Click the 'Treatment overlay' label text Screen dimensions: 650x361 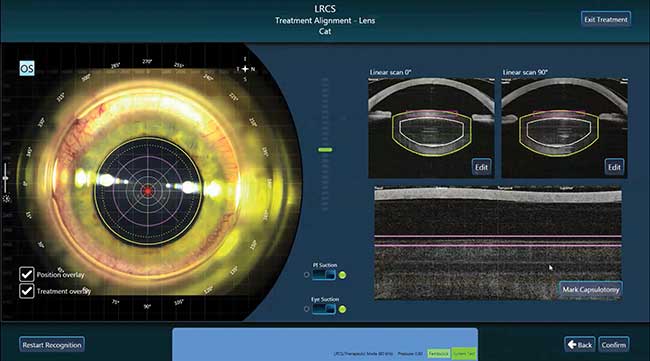coord(64,291)
